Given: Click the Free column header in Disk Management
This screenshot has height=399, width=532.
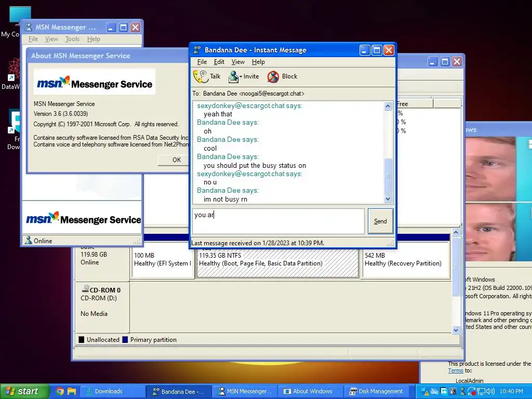Looking at the screenshot, I should click(x=415, y=103).
